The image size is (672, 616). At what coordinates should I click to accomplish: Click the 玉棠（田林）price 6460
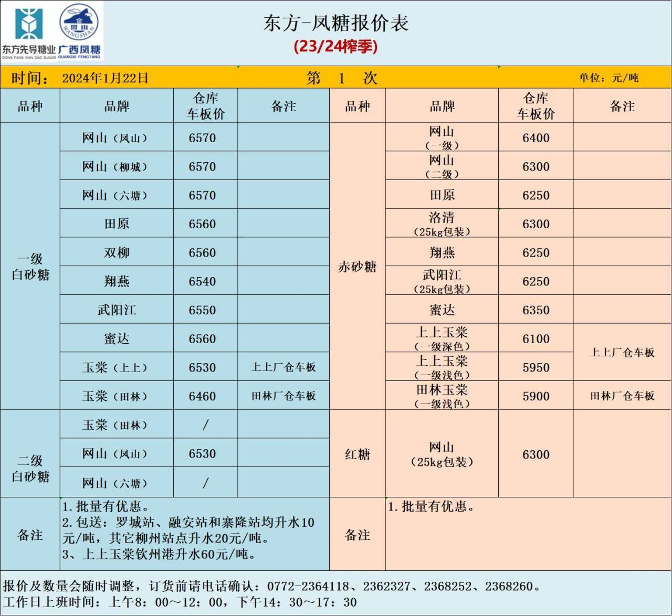(x=202, y=396)
